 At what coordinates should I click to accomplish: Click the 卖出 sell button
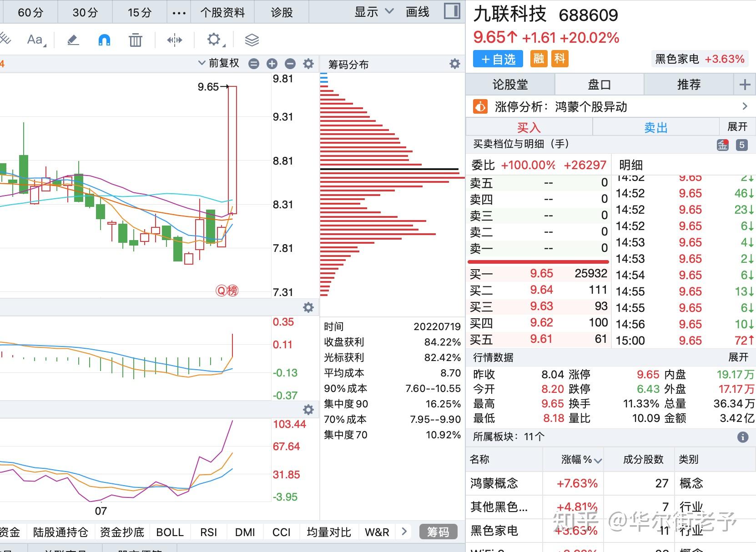click(656, 127)
